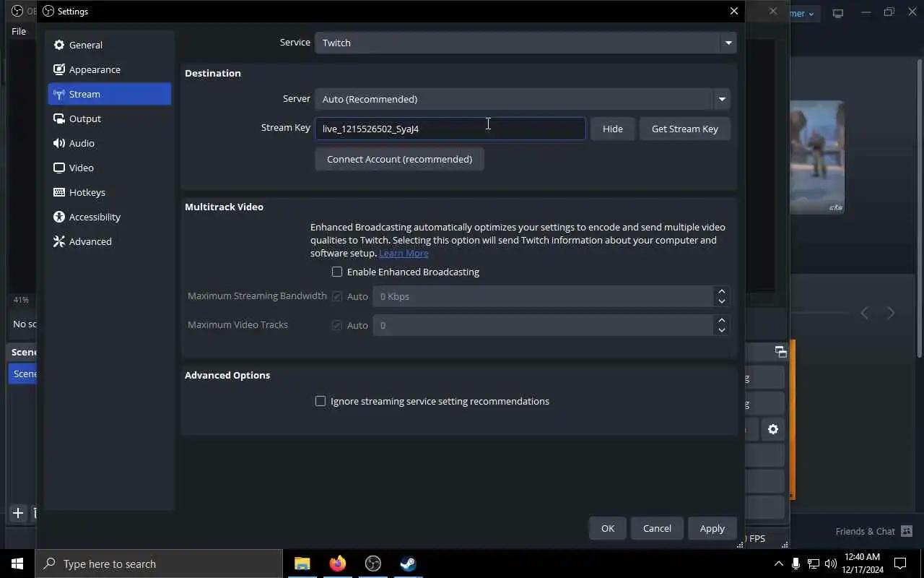Image resolution: width=924 pixels, height=578 pixels.
Task: Click the Maximum Streaming Bandwidth Kbps field
Action: pyautogui.click(x=543, y=296)
